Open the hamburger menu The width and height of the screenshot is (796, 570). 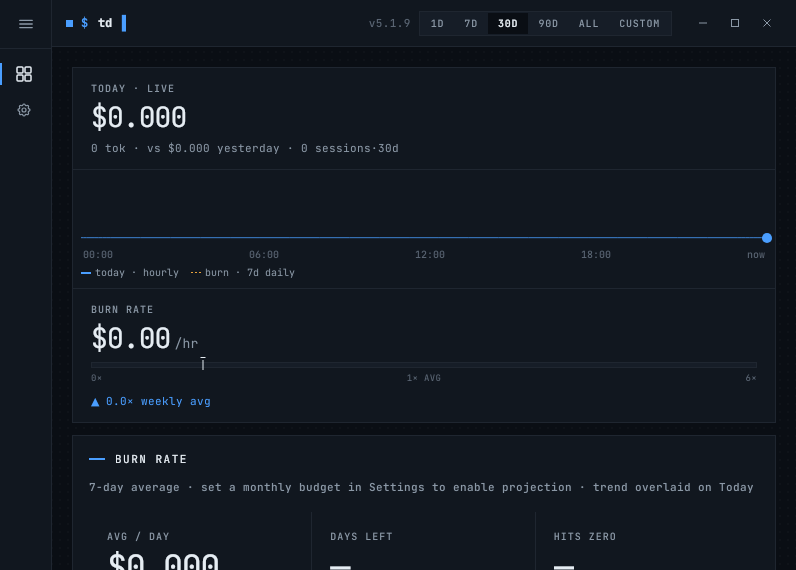pos(26,24)
